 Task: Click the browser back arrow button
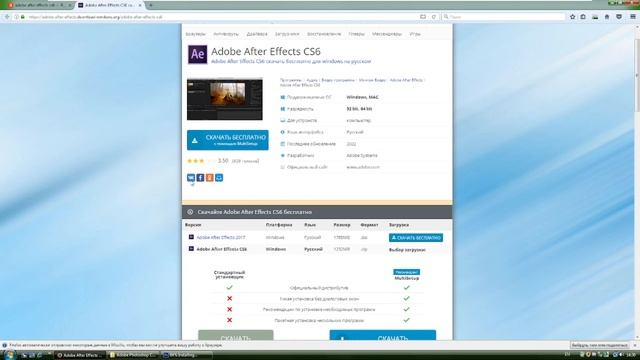click(x=7, y=17)
